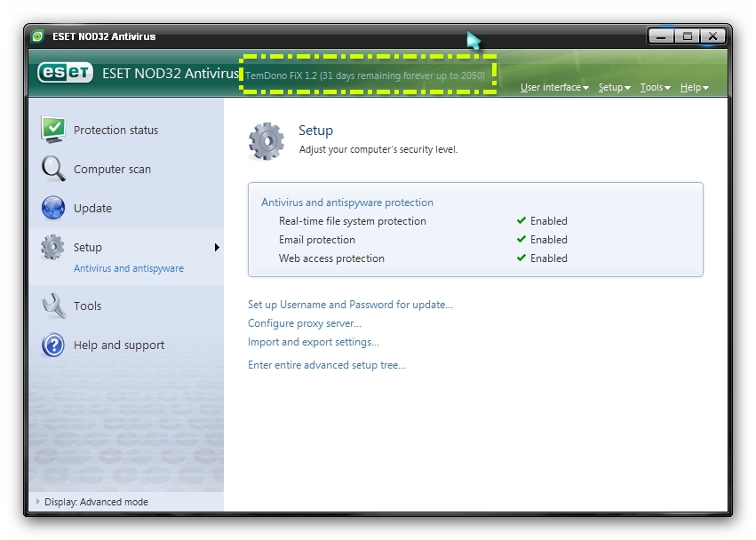Click the Computer scan magnifier icon
The width and height of the screenshot is (756, 540).
(x=53, y=169)
